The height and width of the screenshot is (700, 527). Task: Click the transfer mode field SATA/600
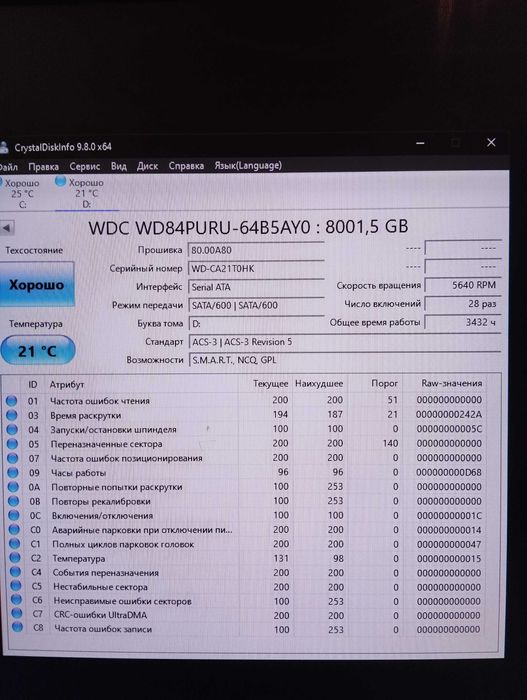pos(256,305)
